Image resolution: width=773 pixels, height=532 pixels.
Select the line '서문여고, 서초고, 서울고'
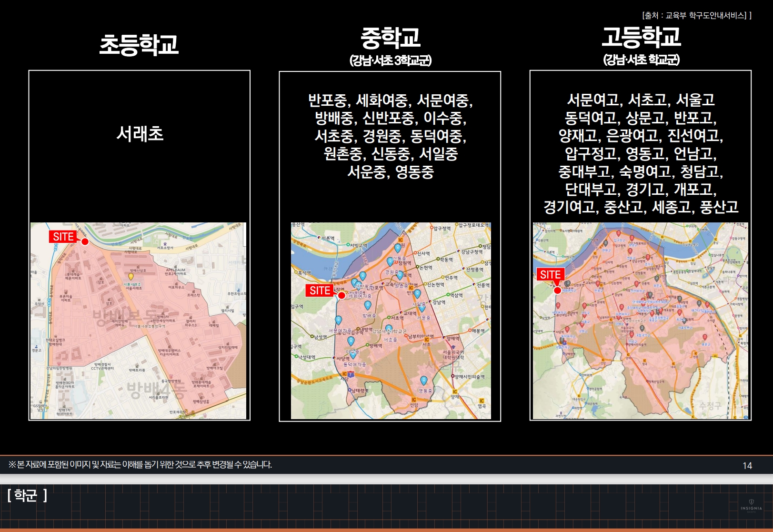(x=641, y=100)
